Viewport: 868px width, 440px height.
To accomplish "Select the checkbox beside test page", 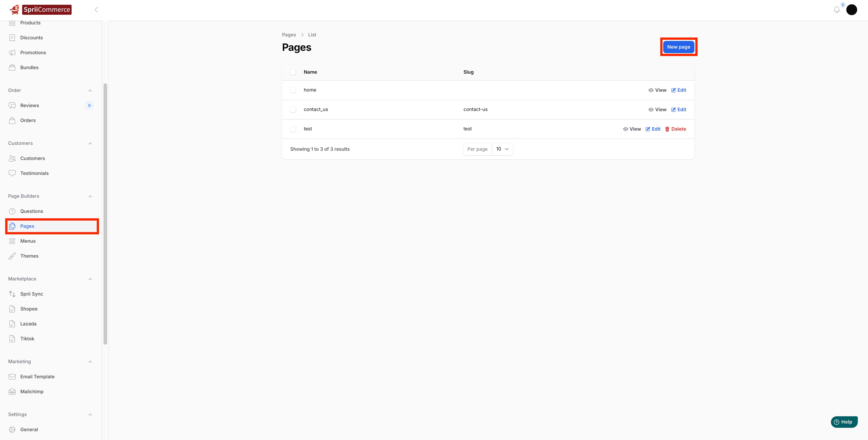I will pyautogui.click(x=293, y=129).
